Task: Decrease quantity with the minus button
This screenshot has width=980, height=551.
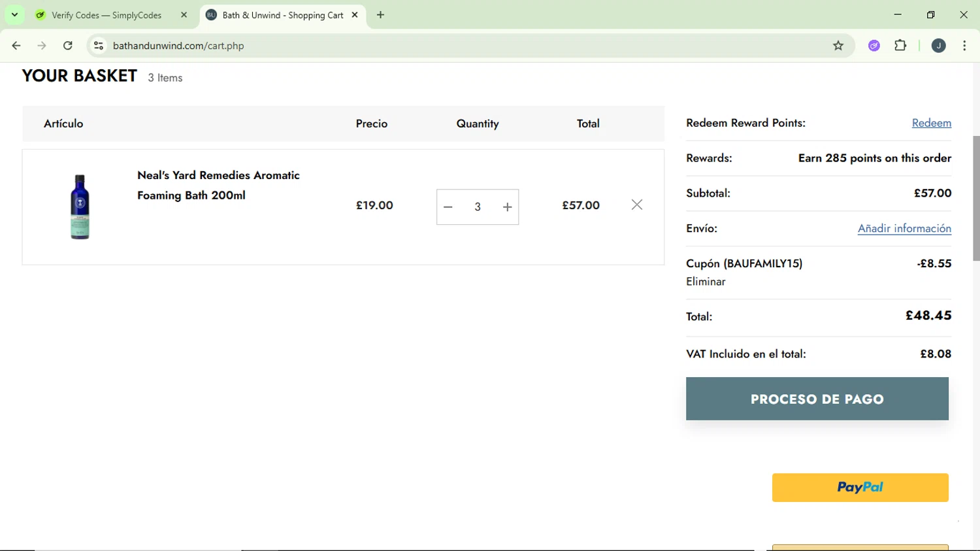Action: click(448, 207)
